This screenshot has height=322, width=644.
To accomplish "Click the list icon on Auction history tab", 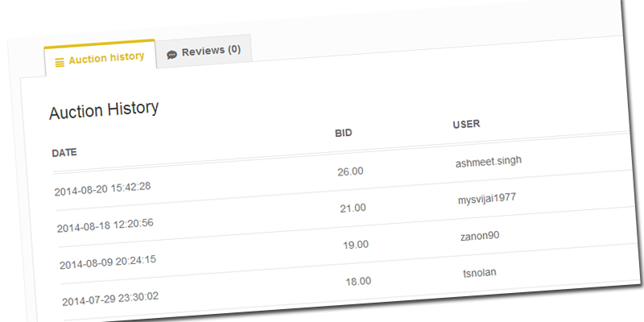I will tap(60, 61).
